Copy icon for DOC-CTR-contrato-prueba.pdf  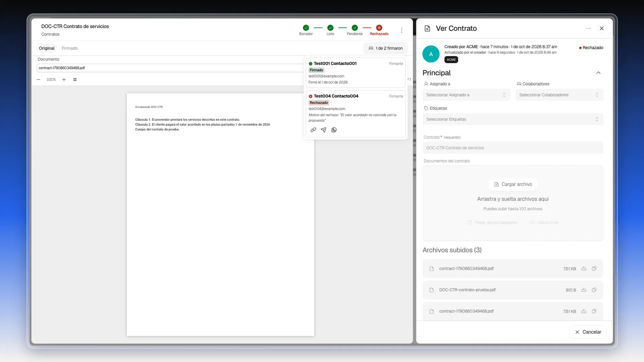point(594,290)
